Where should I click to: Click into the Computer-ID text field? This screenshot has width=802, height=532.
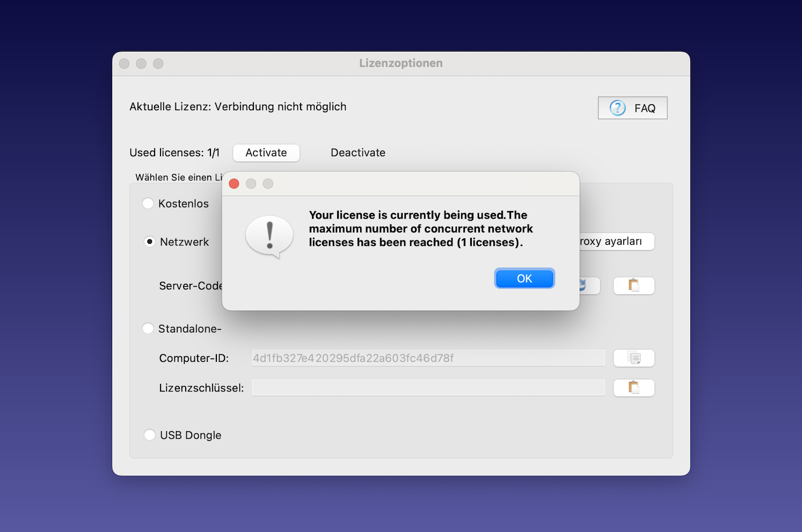pyautogui.click(x=428, y=358)
